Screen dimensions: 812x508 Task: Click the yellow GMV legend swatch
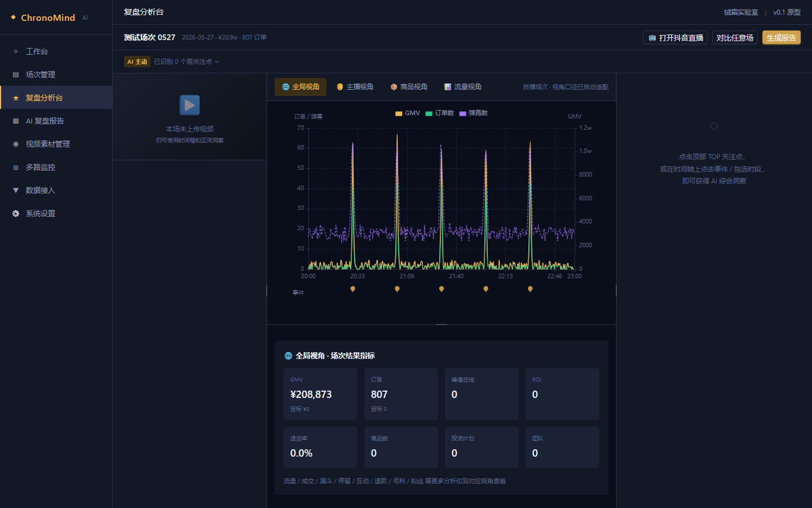[x=399, y=113]
